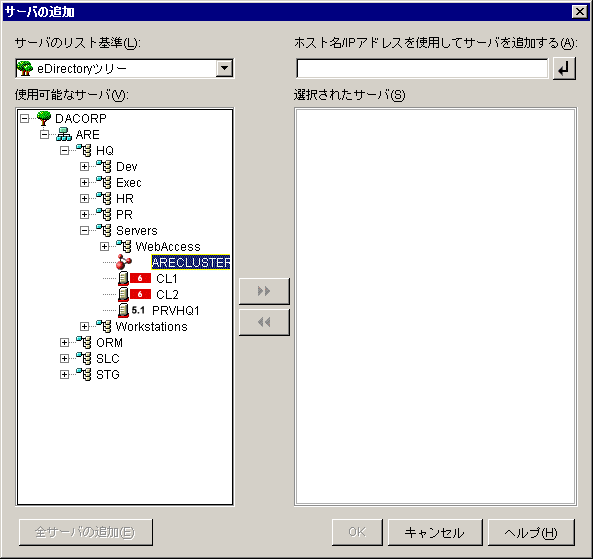Select the ORM label in the tree
593x559 pixels.
[x=109, y=342]
